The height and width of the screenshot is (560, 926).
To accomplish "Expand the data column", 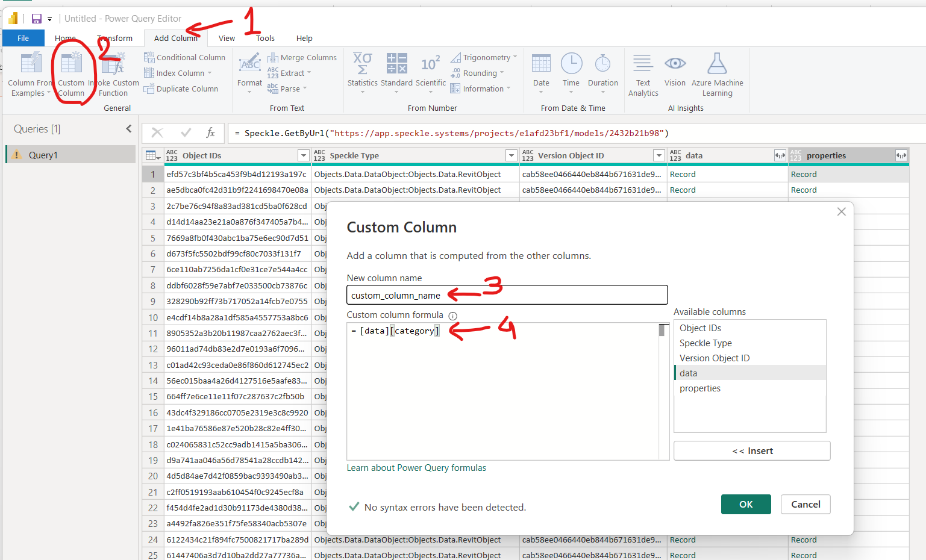I will point(780,155).
